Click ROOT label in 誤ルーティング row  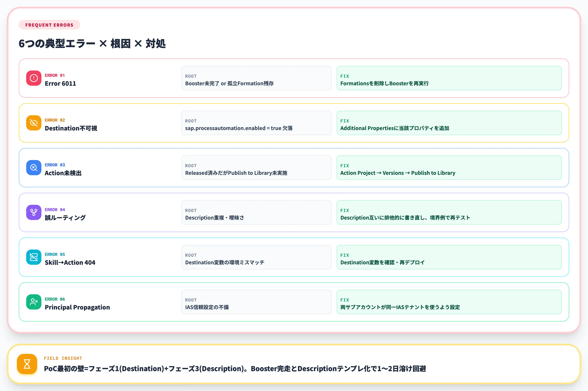pyautogui.click(x=191, y=210)
